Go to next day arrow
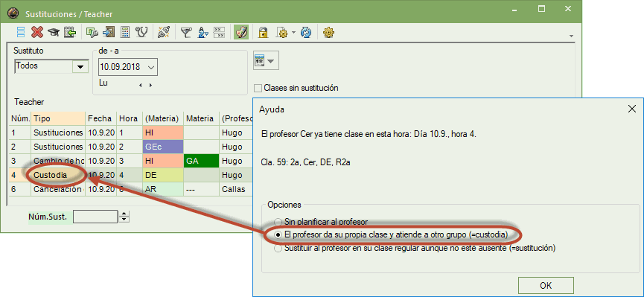644x297 pixels. [x=150, y=85]
